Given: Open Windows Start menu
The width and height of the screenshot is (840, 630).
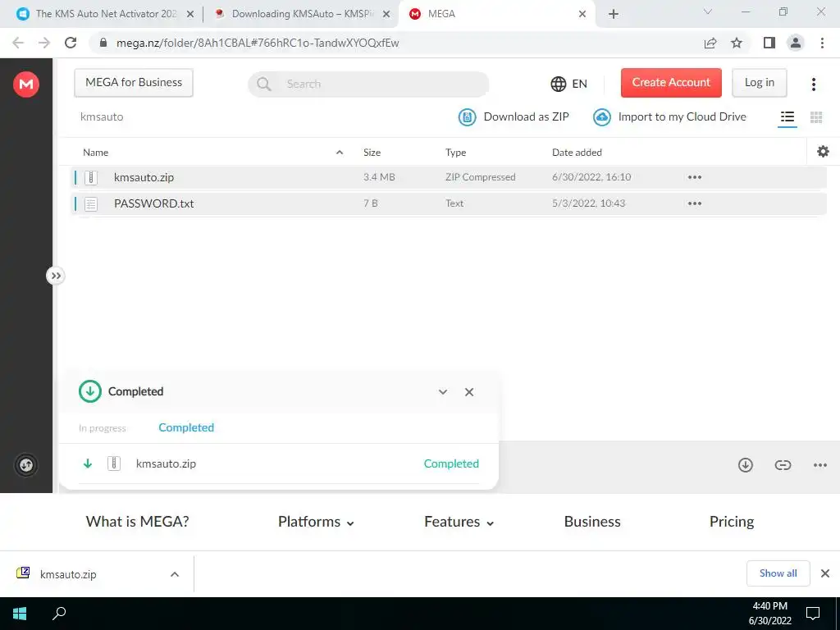Looking at the screenshot, I should coord(20,614).
